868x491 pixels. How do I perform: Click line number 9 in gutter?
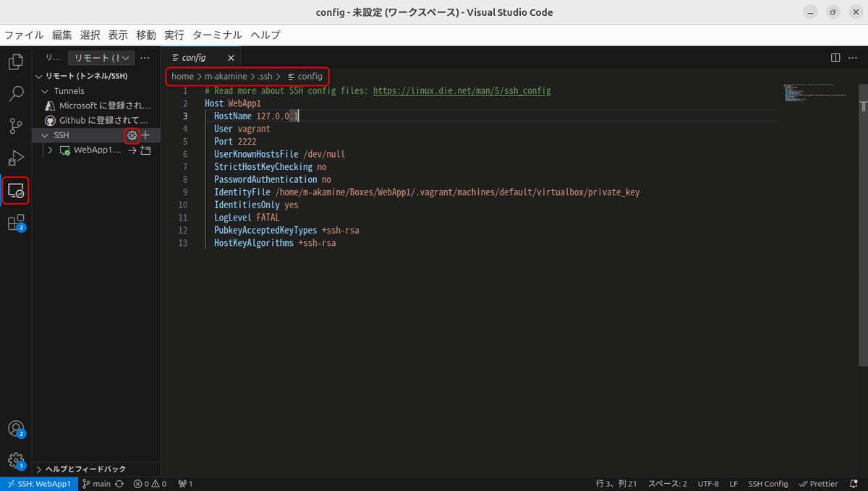(185, 192)
